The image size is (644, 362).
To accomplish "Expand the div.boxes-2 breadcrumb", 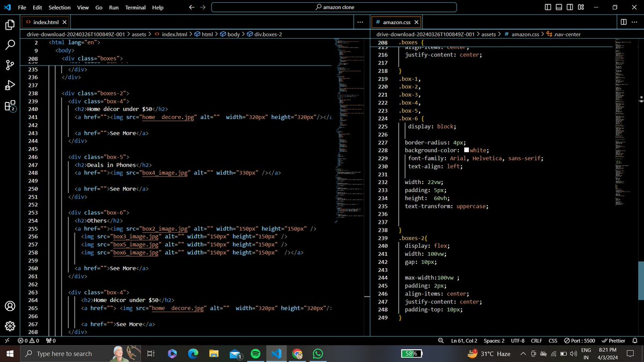I will (x=264, y=34).
